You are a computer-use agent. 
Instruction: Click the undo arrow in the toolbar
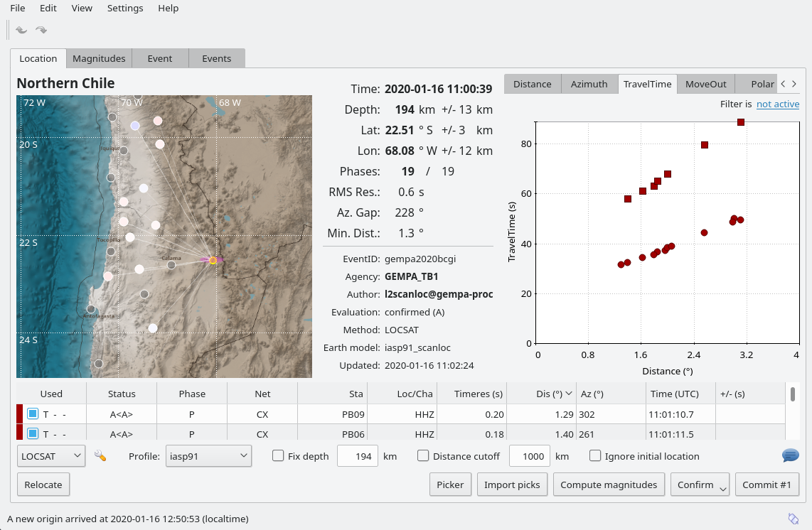(x=21, y=30)
